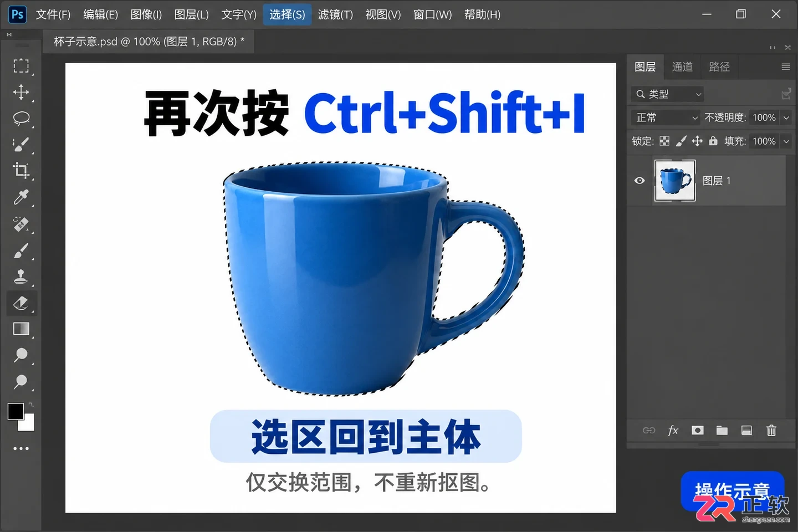
Task: Switch to the 路径 tab
Action: [719, 67]
